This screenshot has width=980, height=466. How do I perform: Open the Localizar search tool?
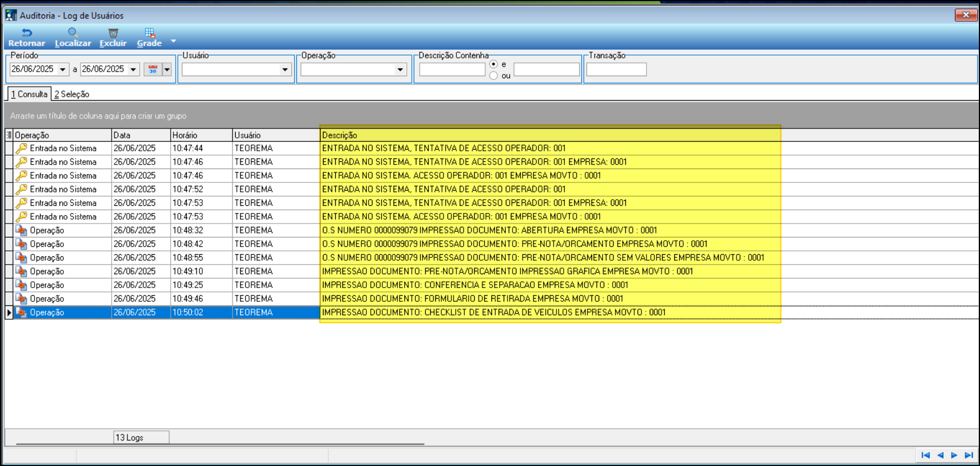[73, 33]
